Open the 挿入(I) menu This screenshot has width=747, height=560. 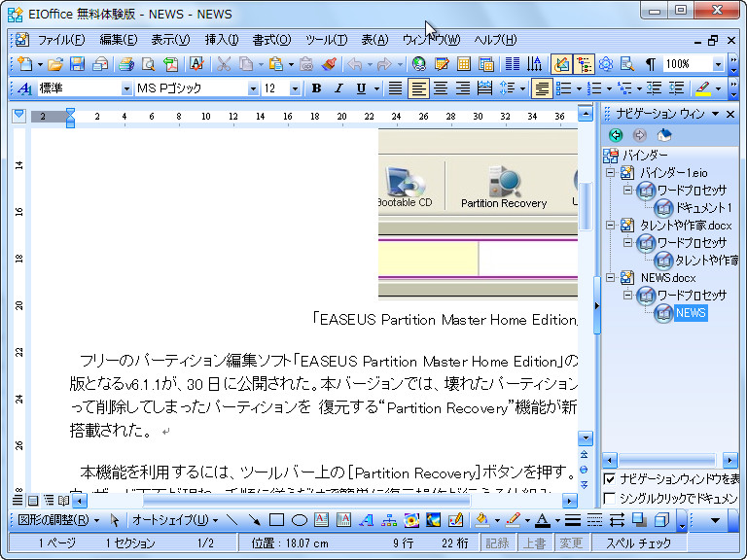coord(222,40)
